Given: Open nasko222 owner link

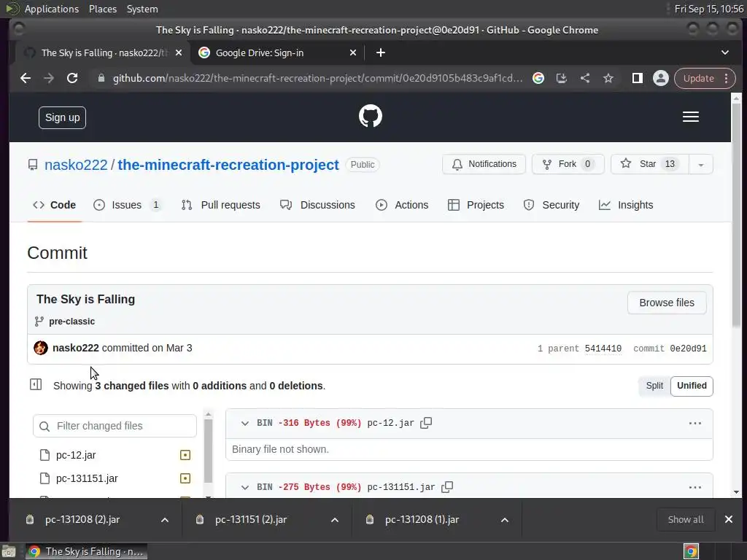Looking at the screenshot, I should click(x=76, y=165).
